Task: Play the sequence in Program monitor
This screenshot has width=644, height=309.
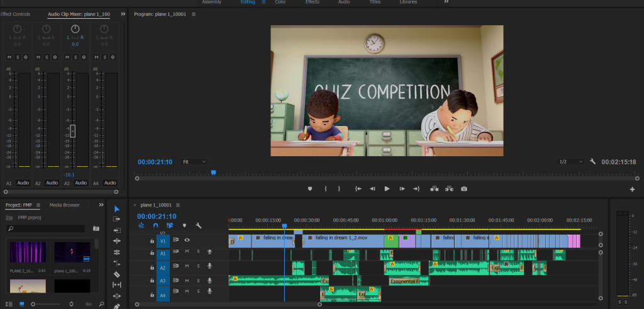Action: [387, 189]
